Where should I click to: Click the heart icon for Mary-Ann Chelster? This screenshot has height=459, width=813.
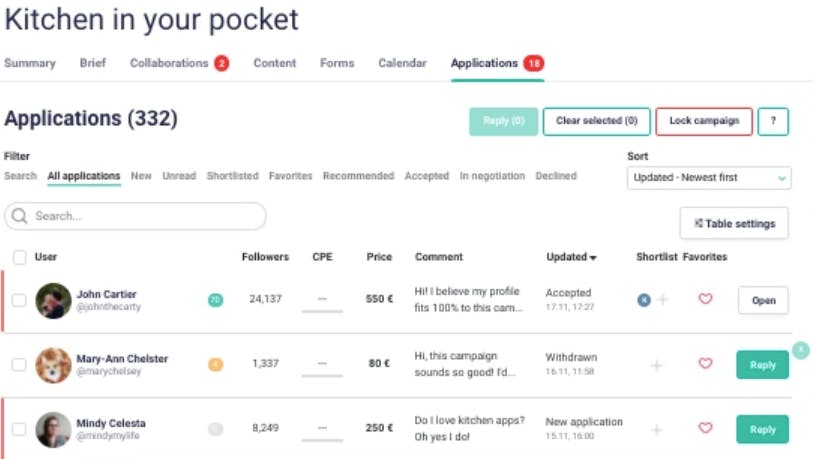coord(705,364)
